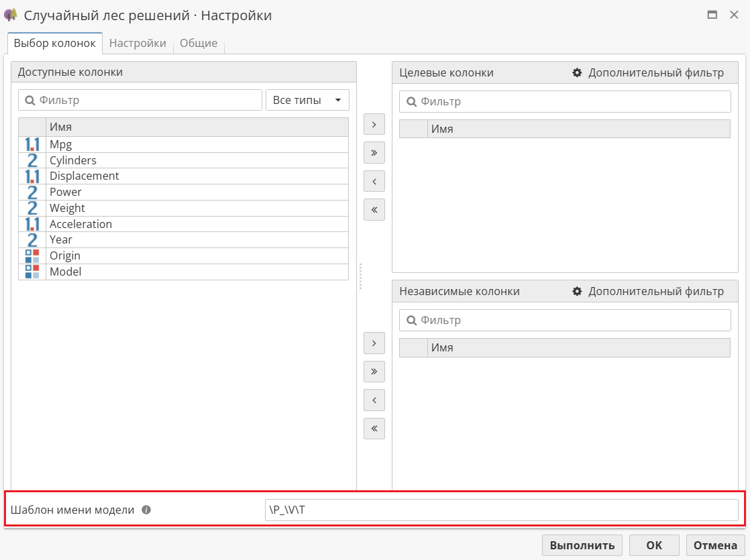Click 'Имя' header in target columns
This screenshot has height=560, width=750.
coord(578,129)
